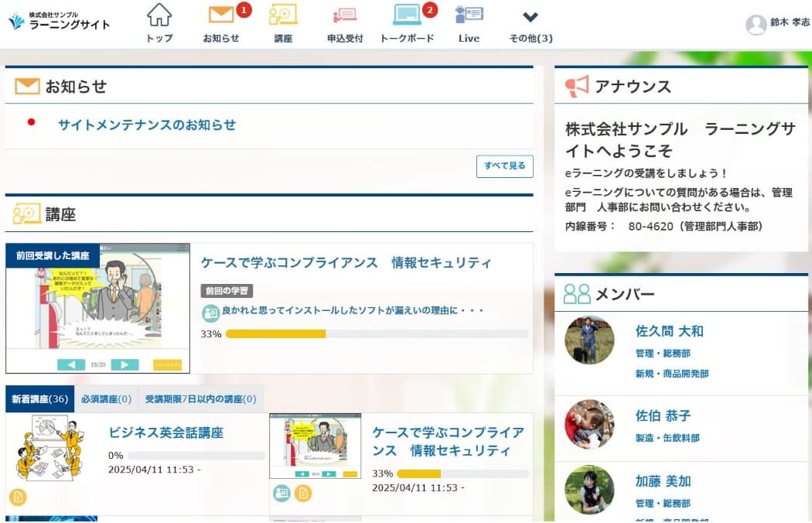Click アナウンス megaphone icon
The image size is (812, 523).
pos(577,86)
